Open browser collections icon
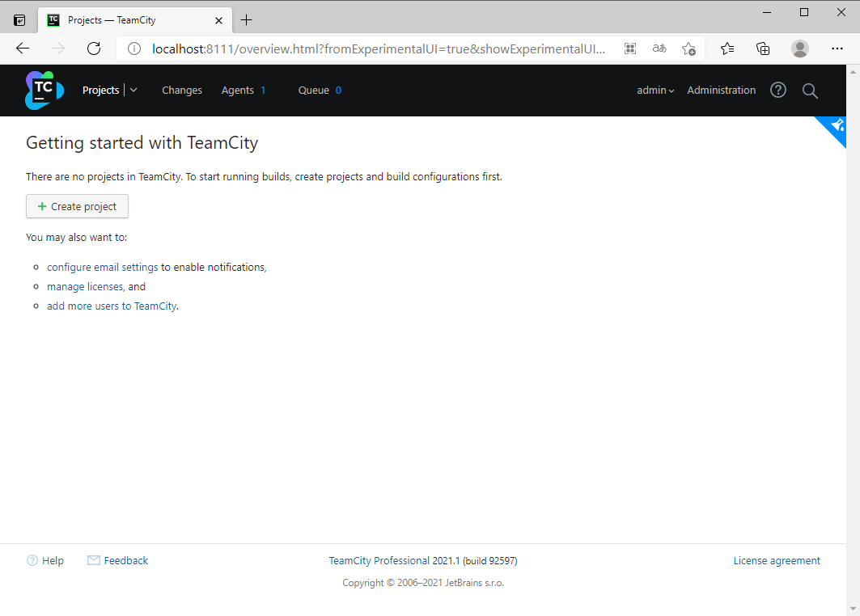The height and width of the screenshot is (616, 860). click(x=763, y=49)
